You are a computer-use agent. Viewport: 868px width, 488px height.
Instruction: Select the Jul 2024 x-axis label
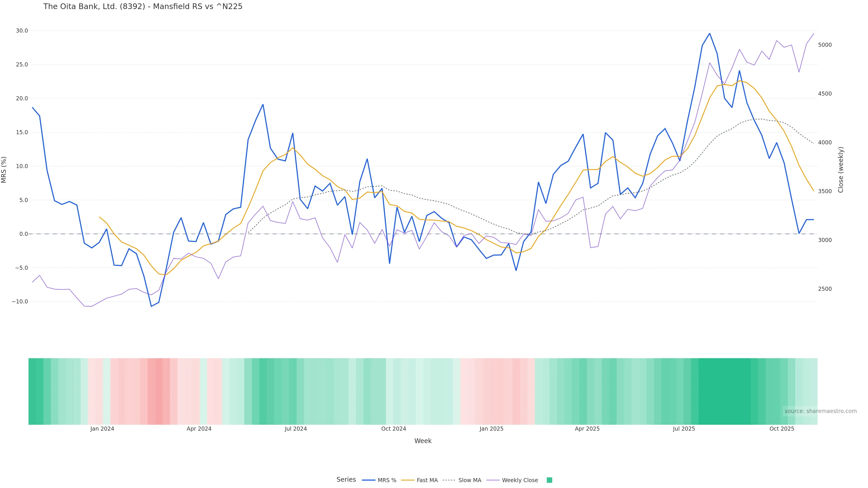(295, 429)
